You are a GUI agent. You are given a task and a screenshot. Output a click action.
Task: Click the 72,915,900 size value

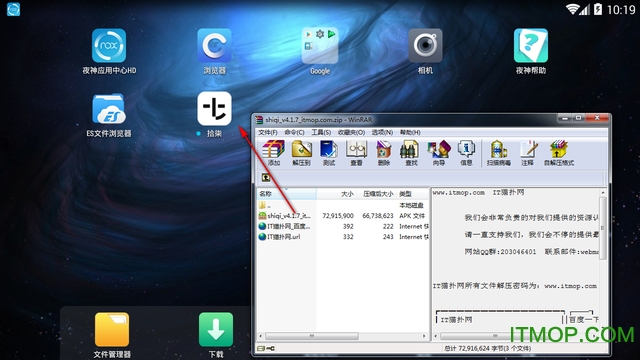[x=338, y=216]
